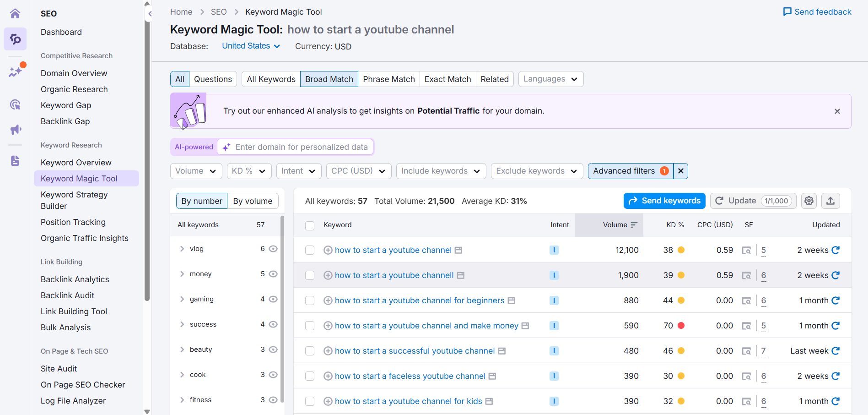Screen dimensions: 868x415
Task: Expand the beauty keyword group
Action: (182, 349)
